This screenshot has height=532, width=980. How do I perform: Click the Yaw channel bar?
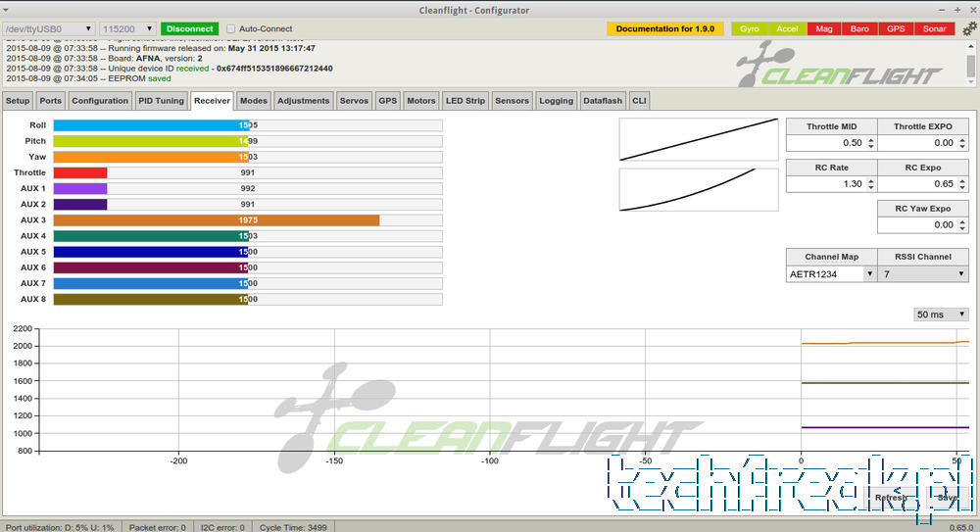coord(248,157)
